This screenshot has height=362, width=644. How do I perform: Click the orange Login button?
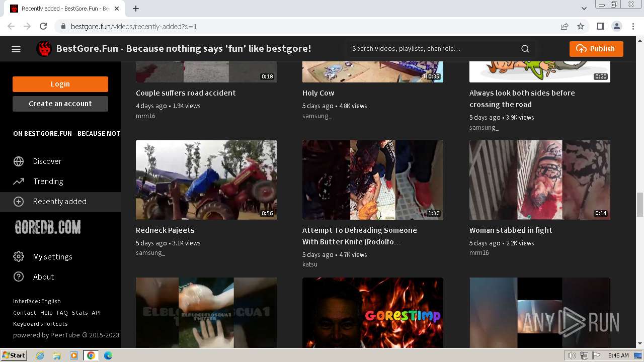click(60, 84)
